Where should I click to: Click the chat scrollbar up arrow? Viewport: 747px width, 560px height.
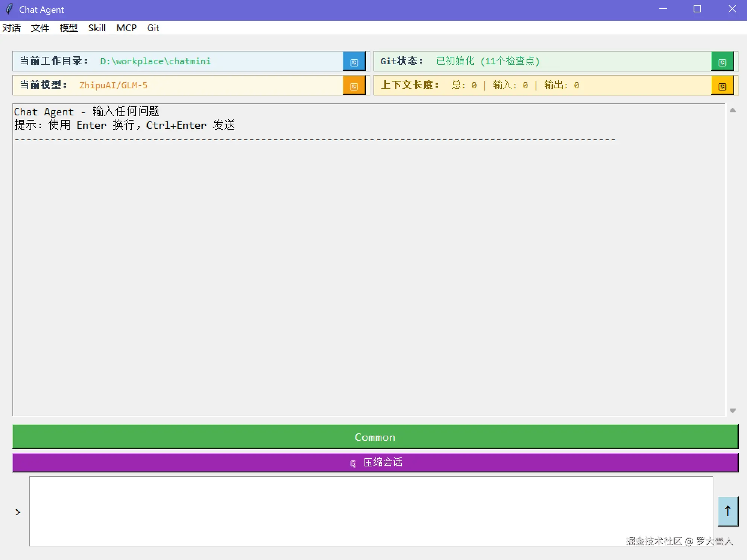click(732, 110)
